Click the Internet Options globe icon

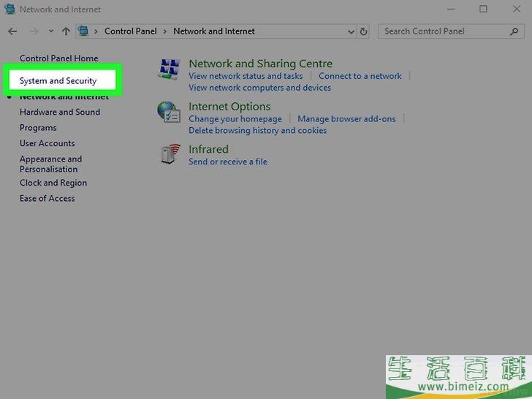[169, 112]
